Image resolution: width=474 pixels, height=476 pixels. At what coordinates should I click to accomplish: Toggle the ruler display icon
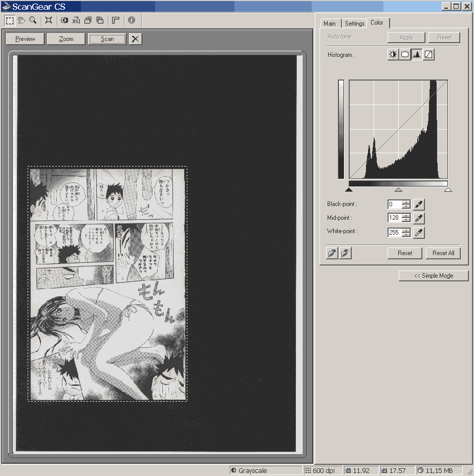pos(116,20)
